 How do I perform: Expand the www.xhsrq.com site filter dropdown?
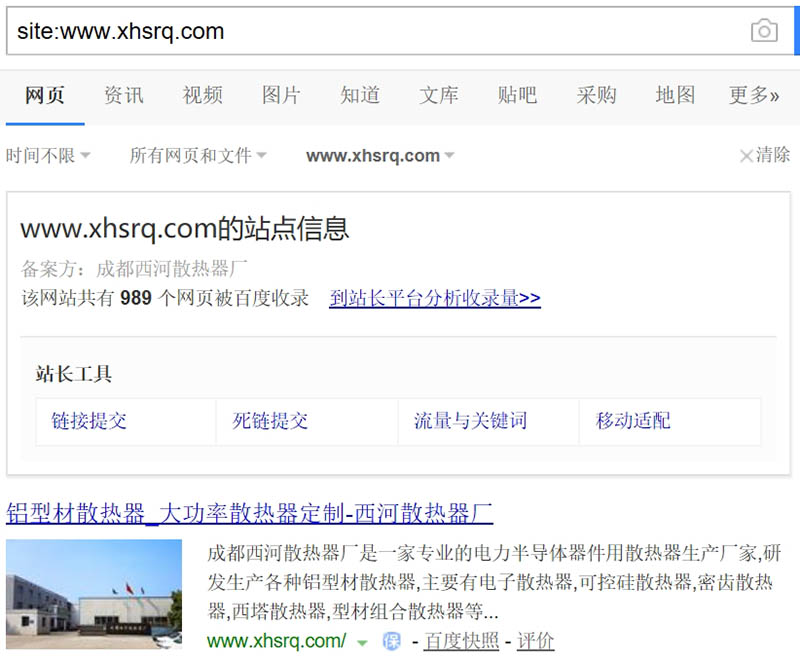click(380, 155)
